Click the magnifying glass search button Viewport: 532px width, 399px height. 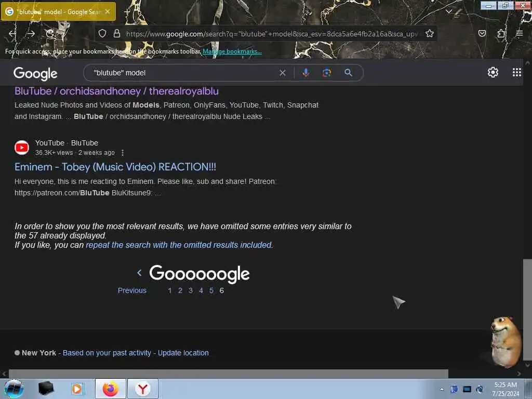pos(349,73)
